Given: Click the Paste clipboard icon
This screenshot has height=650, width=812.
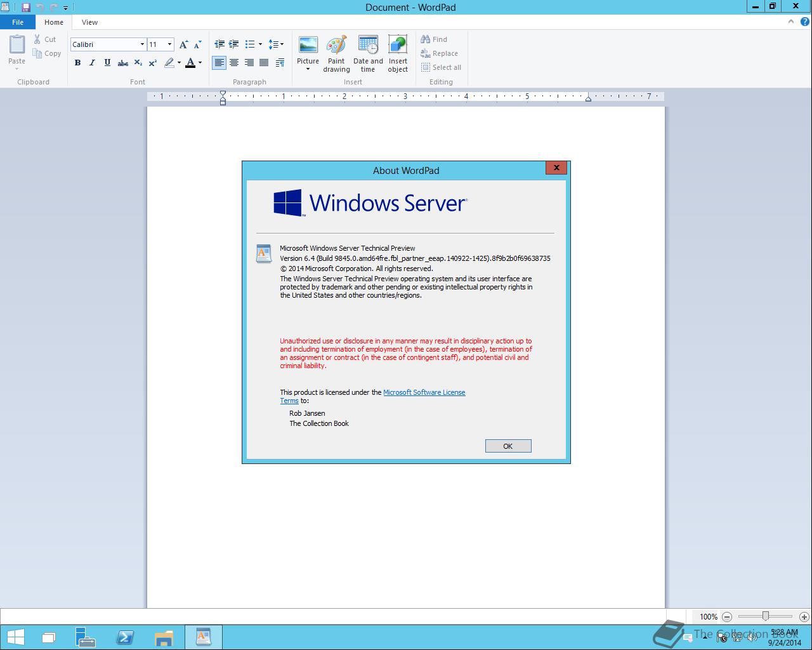Looking at the screenshot, I should (x=17, y=44).
